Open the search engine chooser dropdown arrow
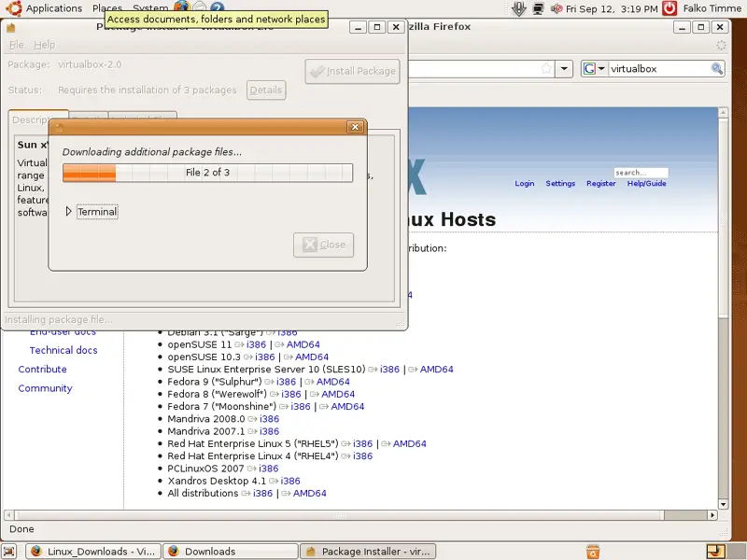Screen dimensions: 747x560 point(601,68)
